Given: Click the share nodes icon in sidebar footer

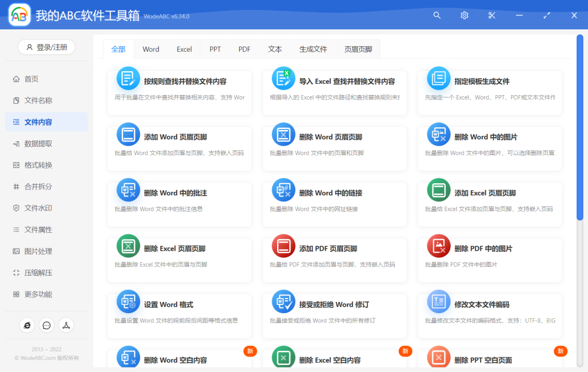Looking at the screenshot, I should 66,325.
